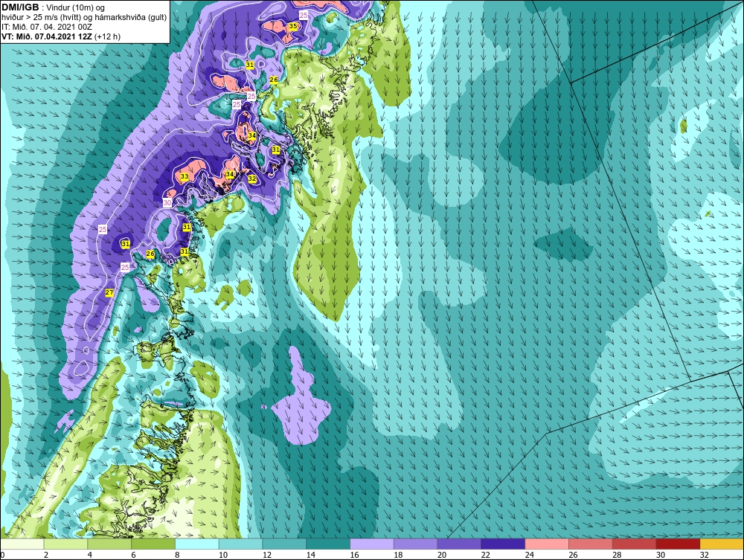Click the yellow 32 gust label
This screenshot has width=744, height=560.
click(x=252, y=178)
